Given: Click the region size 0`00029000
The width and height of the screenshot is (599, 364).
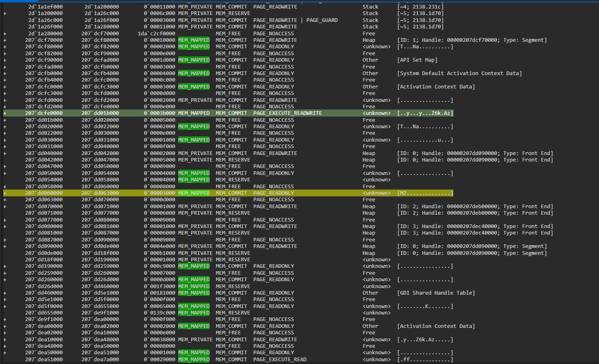Looking at the screenshot, I should click(x=160, y=360).
